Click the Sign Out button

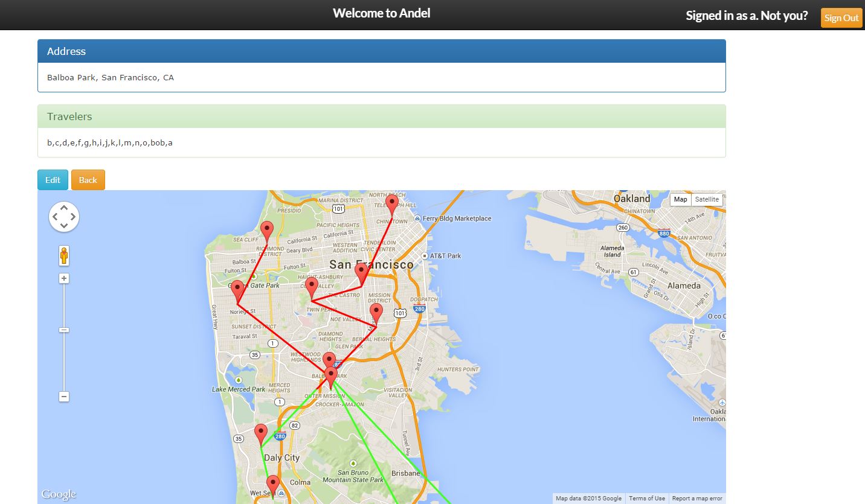[841, 18]
